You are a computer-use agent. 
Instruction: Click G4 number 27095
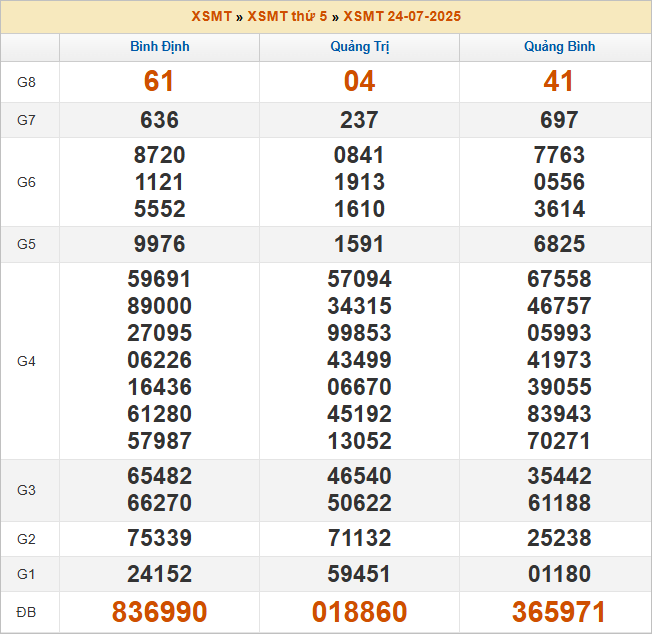(159, 333)
